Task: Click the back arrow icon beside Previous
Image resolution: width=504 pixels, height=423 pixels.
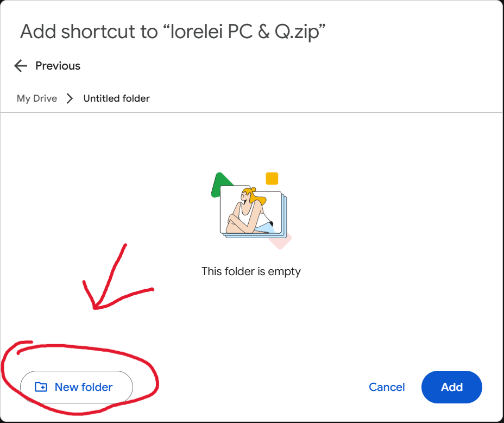Action: (x=21, y=66)
